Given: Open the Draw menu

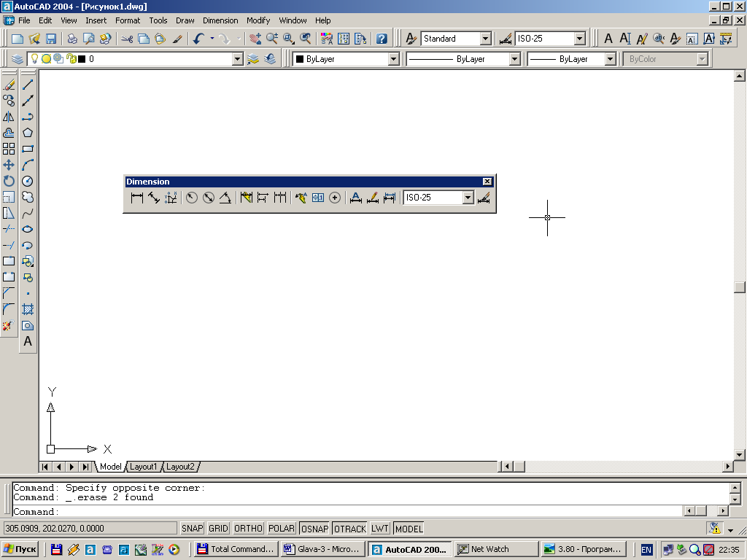Looking at the screenshot, I should pos(185,20).
